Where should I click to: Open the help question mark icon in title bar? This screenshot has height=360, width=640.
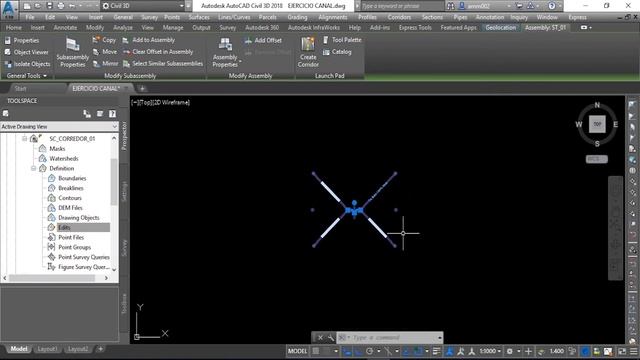pyautogui.click(x=552, y=6)
